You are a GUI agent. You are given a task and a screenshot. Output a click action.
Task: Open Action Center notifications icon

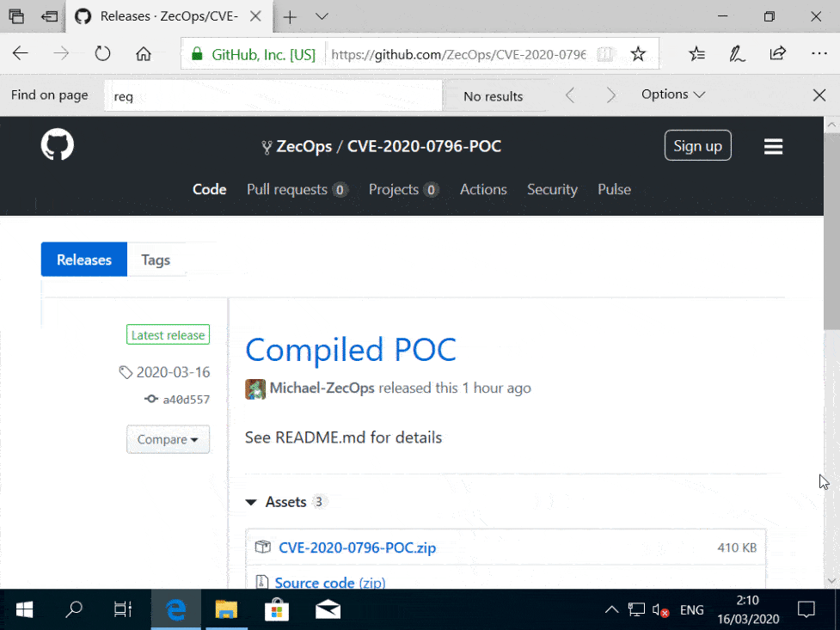[806, 609]
